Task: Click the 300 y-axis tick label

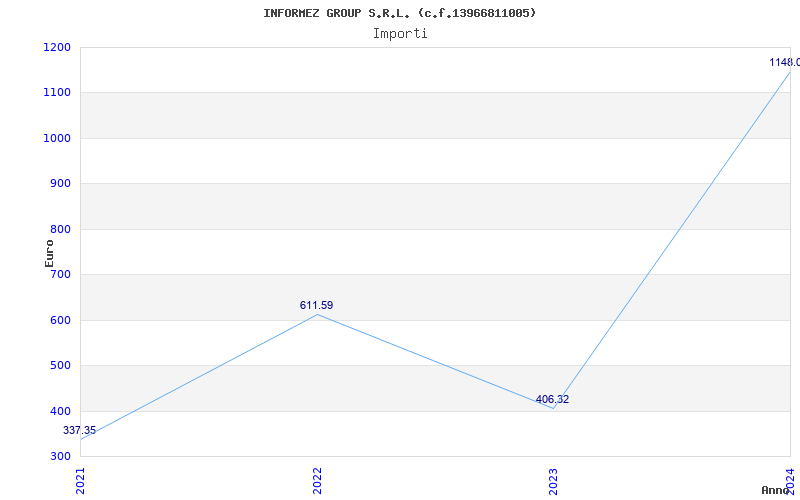Action: (x=60, y=456)
